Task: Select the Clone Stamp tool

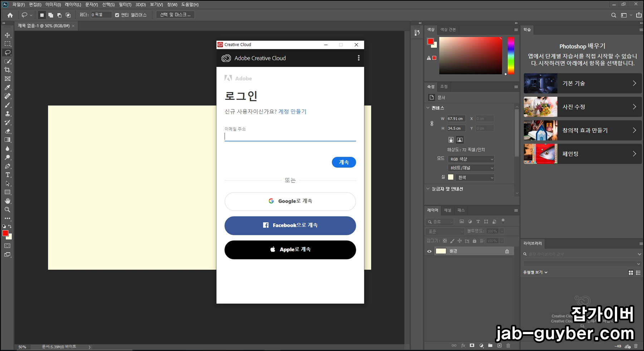Action: (8, 114)
